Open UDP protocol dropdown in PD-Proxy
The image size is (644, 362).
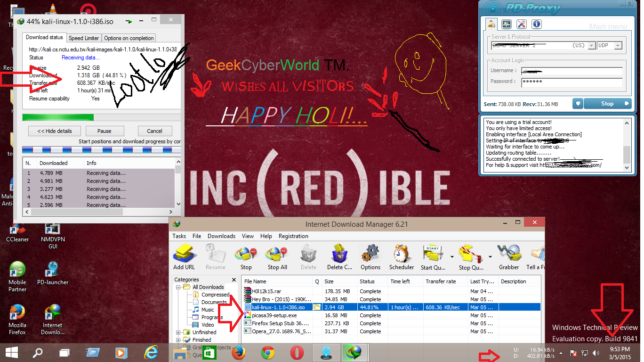click(618, 46)
